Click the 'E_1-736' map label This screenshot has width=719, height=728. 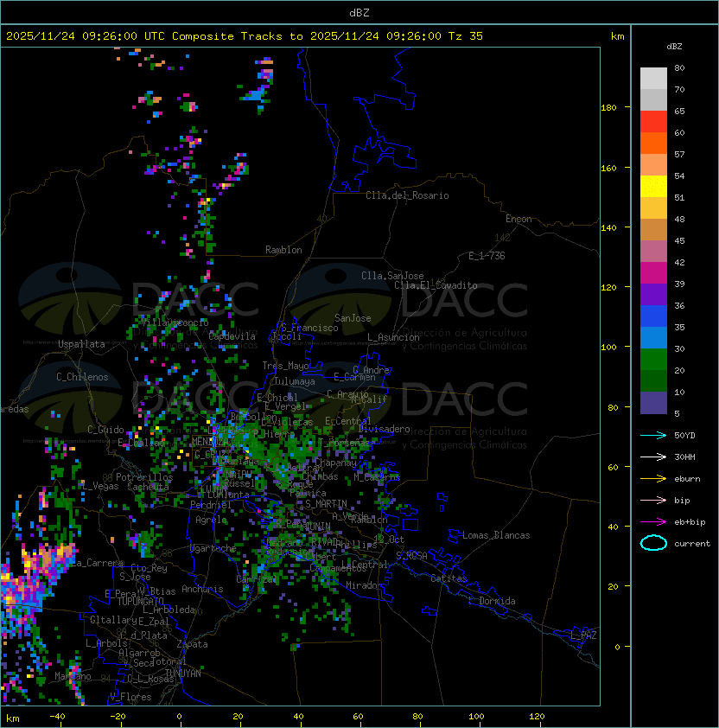[487, 256]
